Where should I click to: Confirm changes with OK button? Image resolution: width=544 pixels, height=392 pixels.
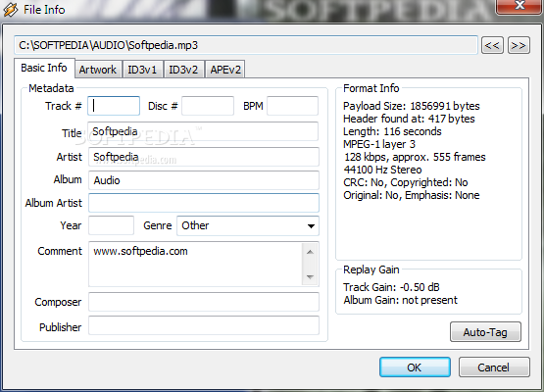(x=415, y=367)
